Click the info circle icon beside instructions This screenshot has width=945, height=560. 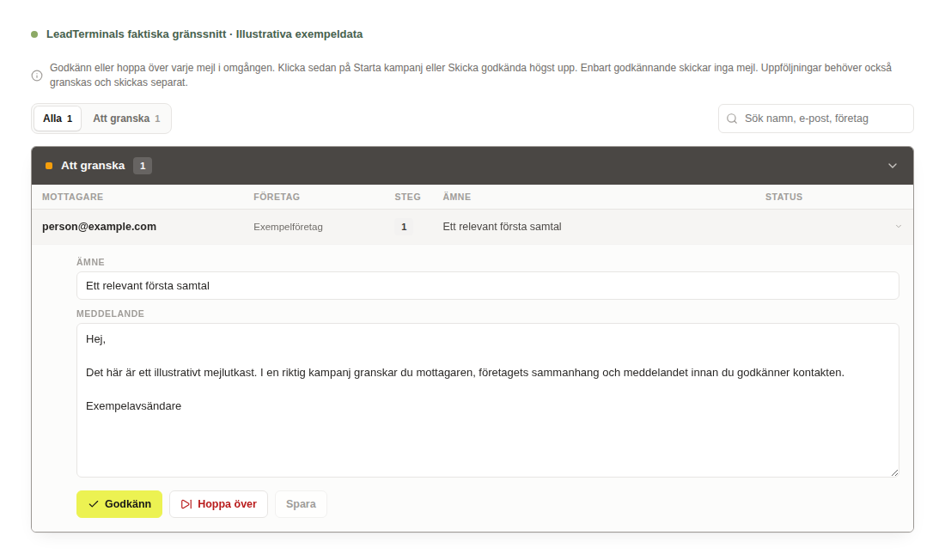tap(37, 76)
